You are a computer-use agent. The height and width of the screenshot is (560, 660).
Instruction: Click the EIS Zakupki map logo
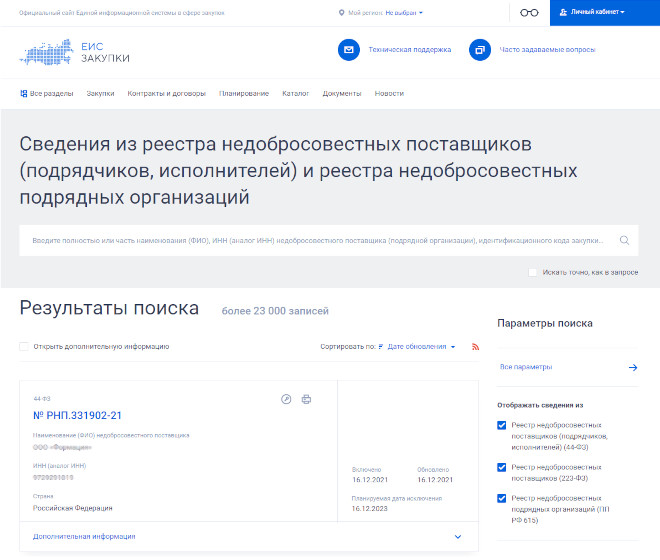46,52
